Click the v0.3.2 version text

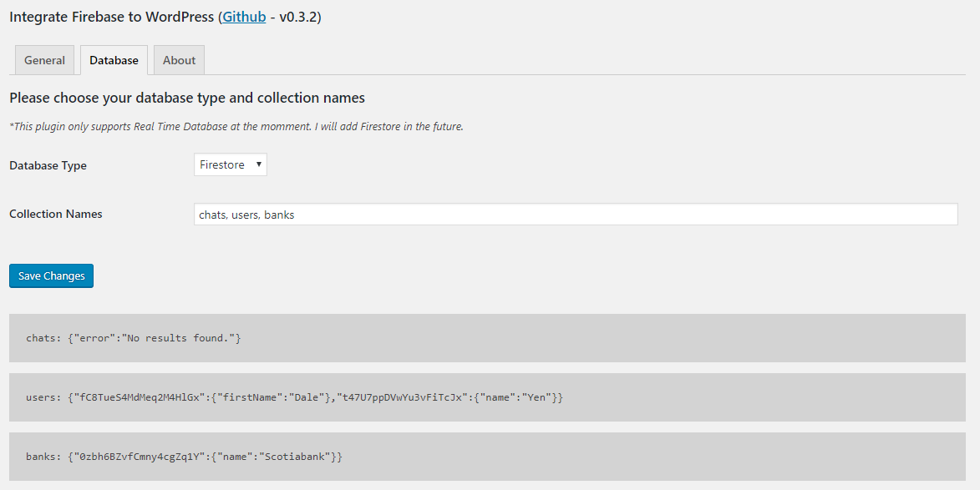click(x=297, y=17)
